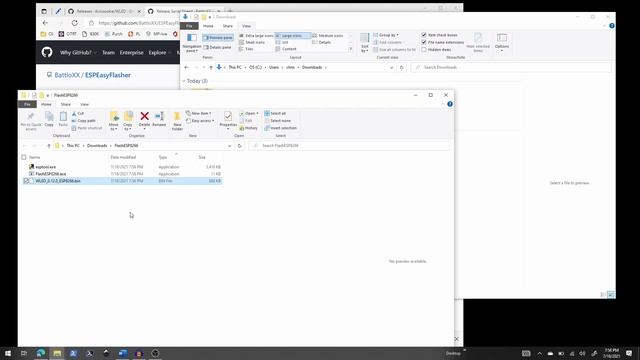Image resolution: width=640 pixels, height=360 pixels.
Task: Toggle File name extensions checkbox
Action: (424, 42)
